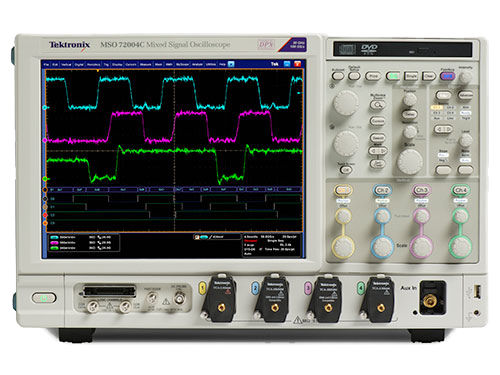The width and height of the screenshot is (500, 375).
Task: Push the horizontal Delay button
Action: pos(409,114)
